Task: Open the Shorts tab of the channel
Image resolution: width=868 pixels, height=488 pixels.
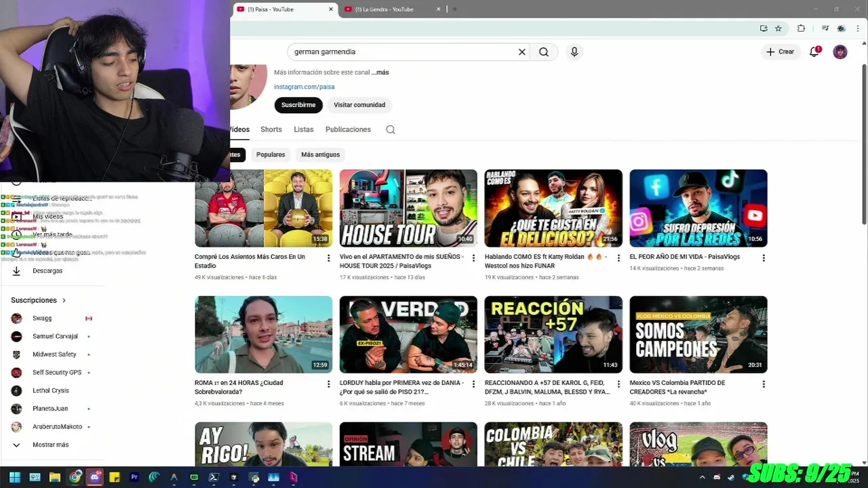Action: [271, 129]
